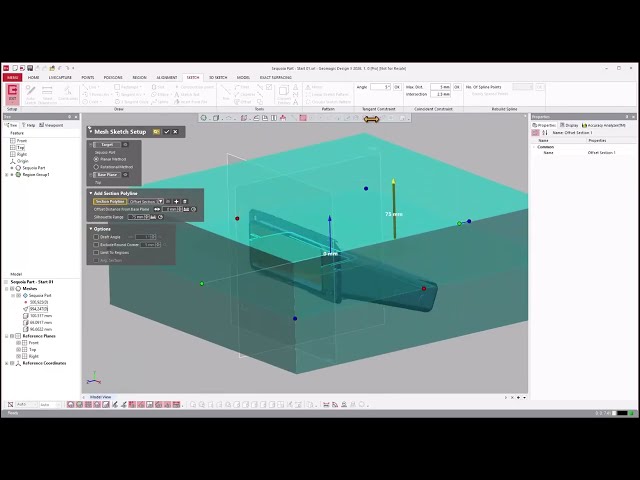Viewport: 640px width, 480px height.
Task: Click the Section Polyline button
Action: click(110, 202)
